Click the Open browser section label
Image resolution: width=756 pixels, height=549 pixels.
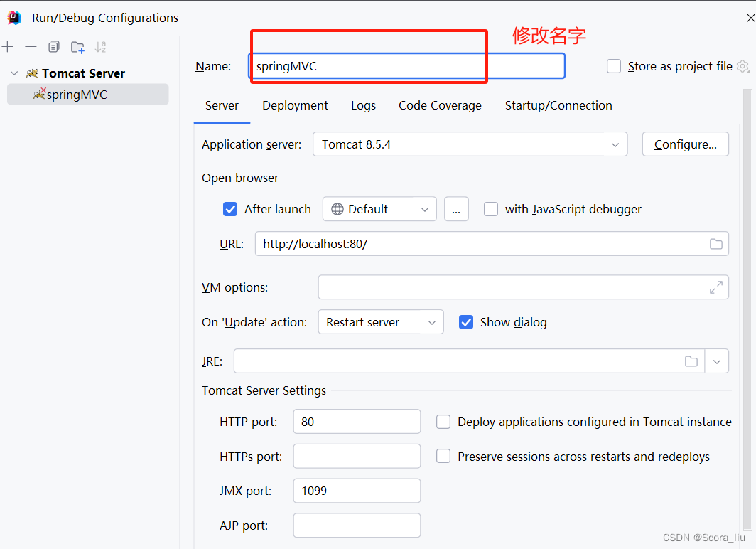(240, 178)
